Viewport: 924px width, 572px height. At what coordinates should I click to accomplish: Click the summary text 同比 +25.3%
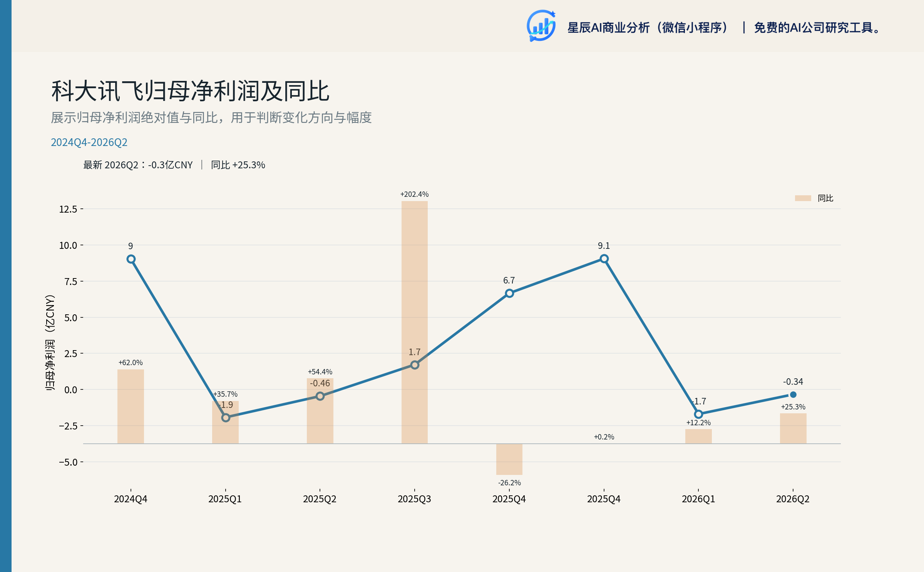point(238,165)
